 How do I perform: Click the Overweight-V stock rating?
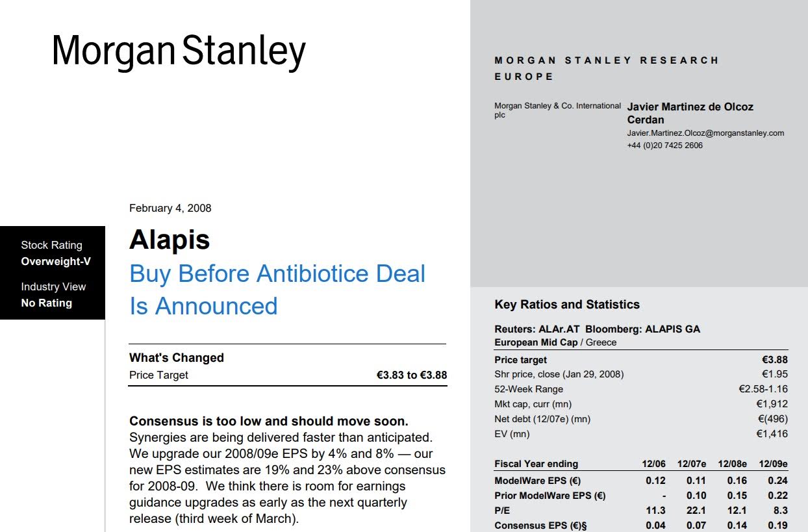pyautogui.click(x=56, y=262)
